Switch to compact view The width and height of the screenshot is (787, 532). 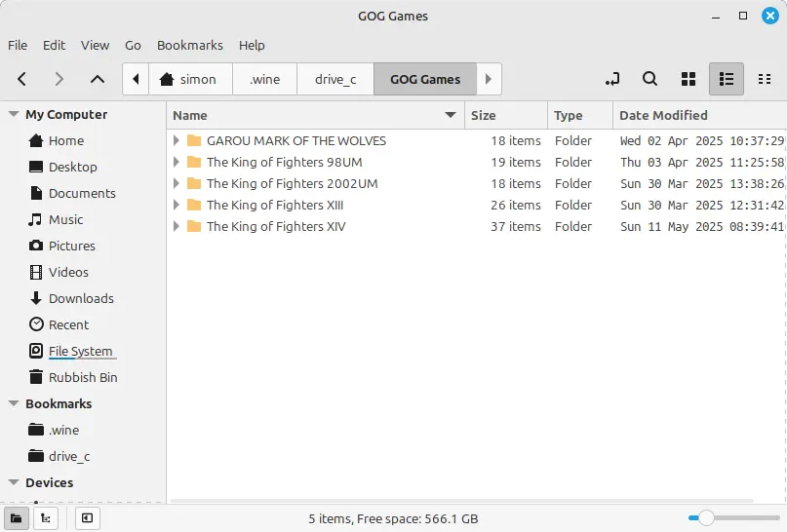tap(765, 79)
